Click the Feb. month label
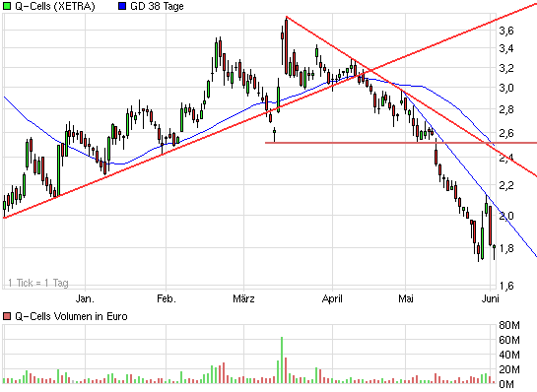537x392 pixels. 167,298
